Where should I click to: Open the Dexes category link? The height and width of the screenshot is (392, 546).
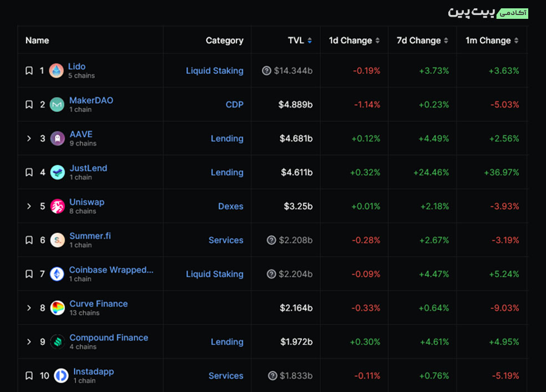[230, 206]
